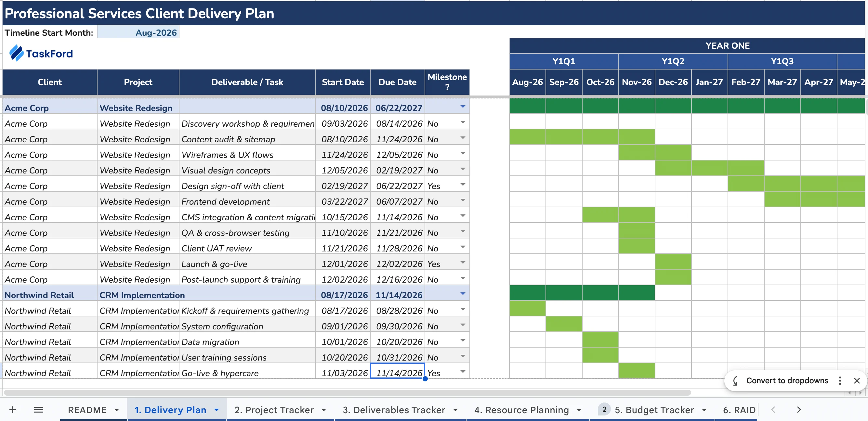The width and height of the screenshot is (868, 421).
Task: Open more options on dropdown suggestion
Action: pos(840,381)
